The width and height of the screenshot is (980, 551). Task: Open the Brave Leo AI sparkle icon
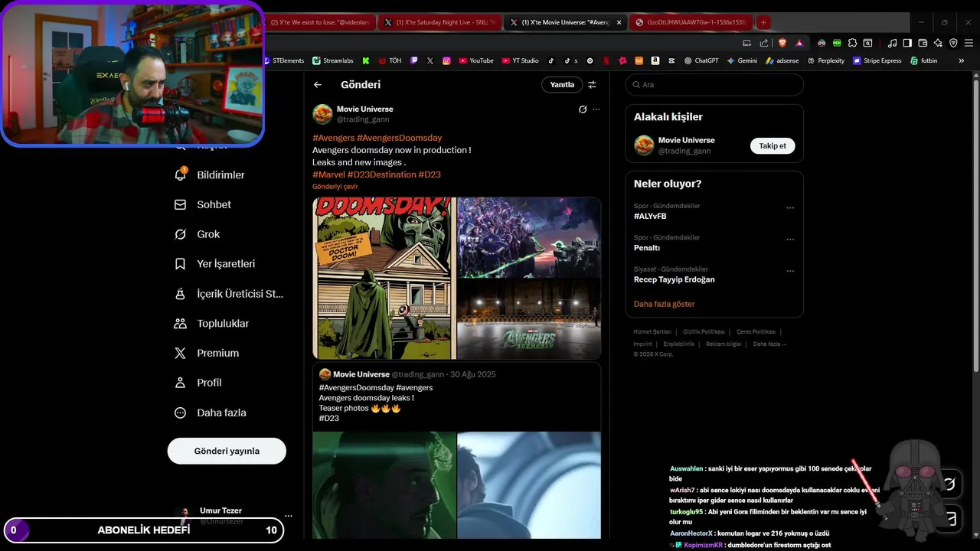click(938, 43)
